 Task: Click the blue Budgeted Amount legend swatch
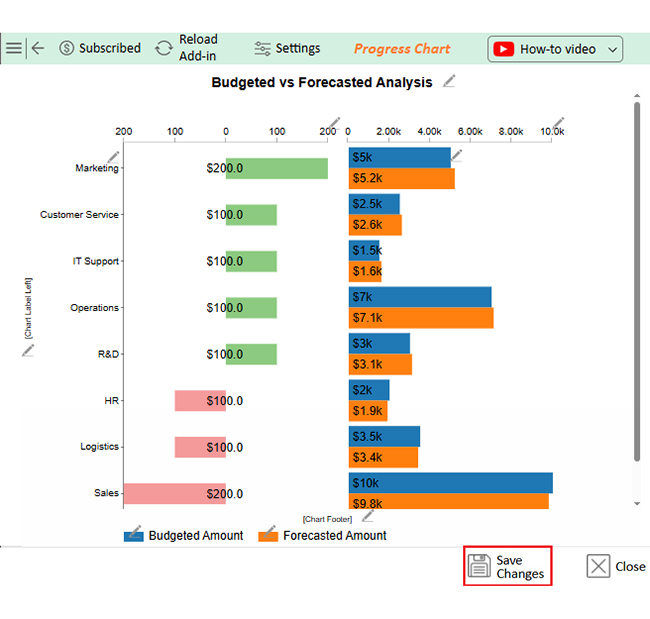click(x=134, y=537)
